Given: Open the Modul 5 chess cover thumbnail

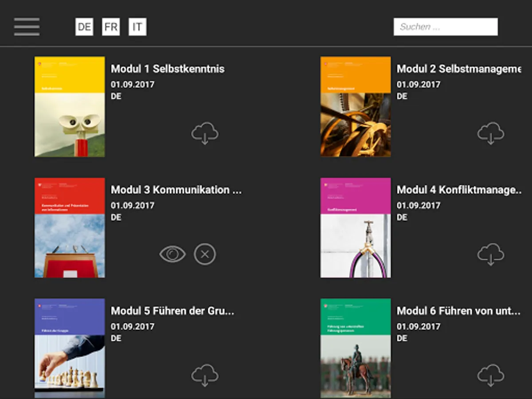Looking at the screenshot, I should pyautogui.click(x=70, y=348).
